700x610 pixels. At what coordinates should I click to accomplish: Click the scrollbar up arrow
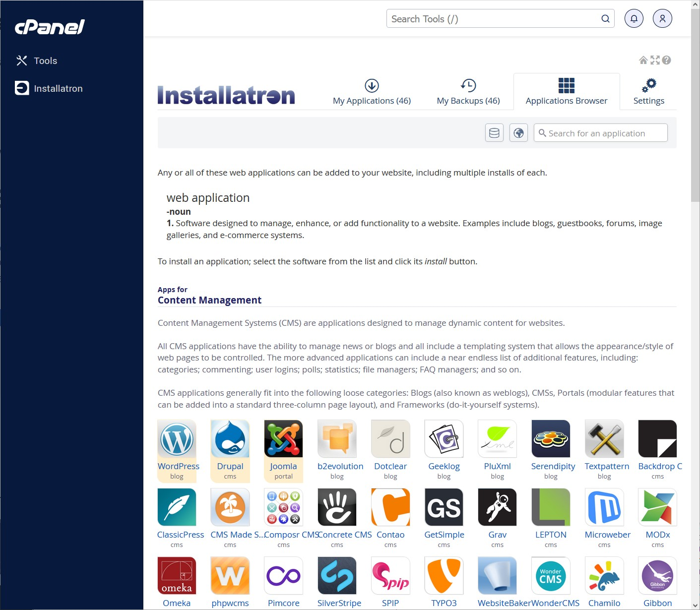click(x=696, y=4)
